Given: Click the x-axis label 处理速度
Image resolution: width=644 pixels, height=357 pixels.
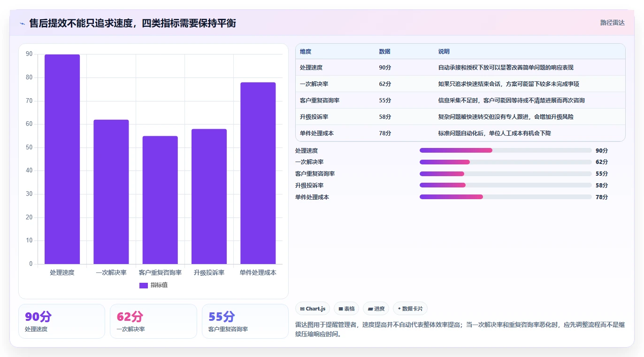Looking at the screenshot, I should (x=62, y=272).
